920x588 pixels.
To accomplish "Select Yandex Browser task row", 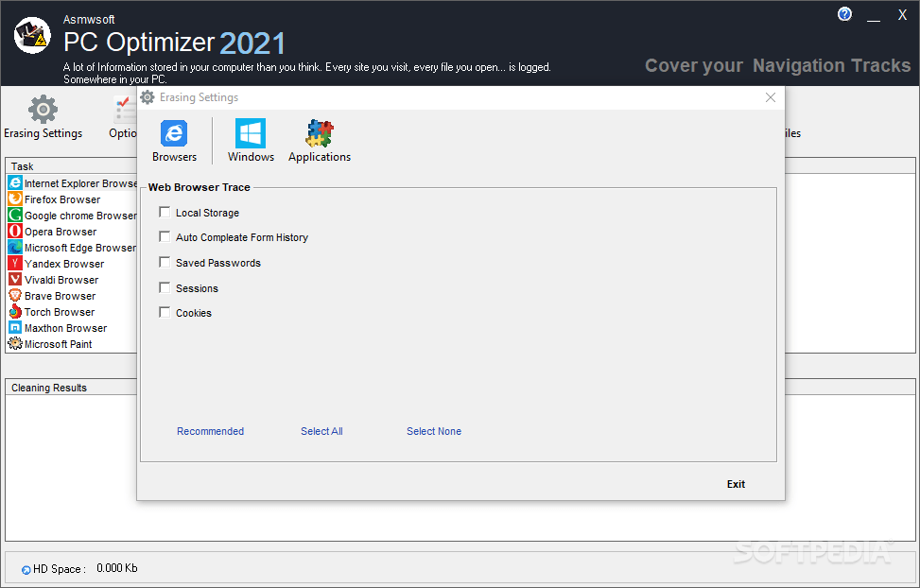I will 72,264.
